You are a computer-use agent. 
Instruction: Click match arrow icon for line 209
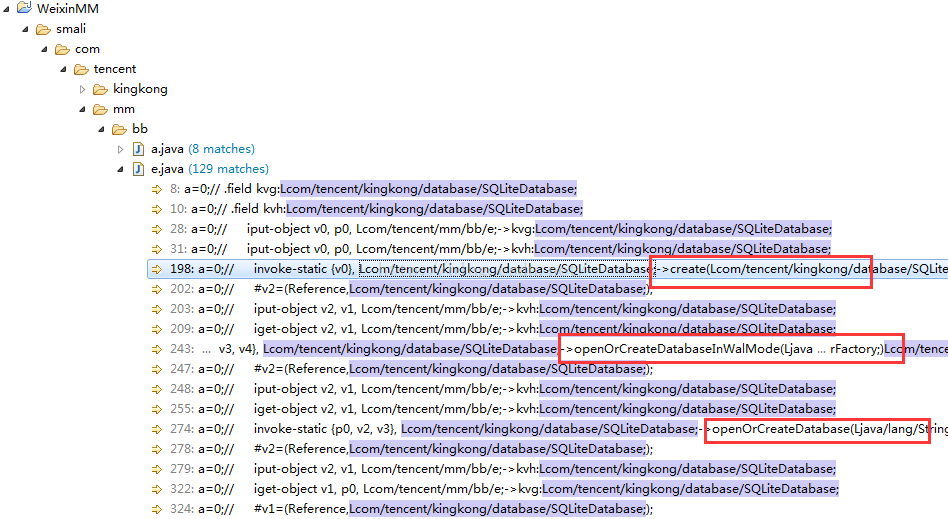[x=157, y=329]
